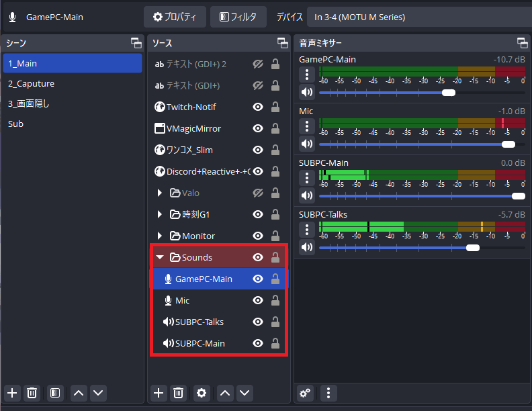Select the 2_Caputure scene
532x411 pixels.
[73, 83]
